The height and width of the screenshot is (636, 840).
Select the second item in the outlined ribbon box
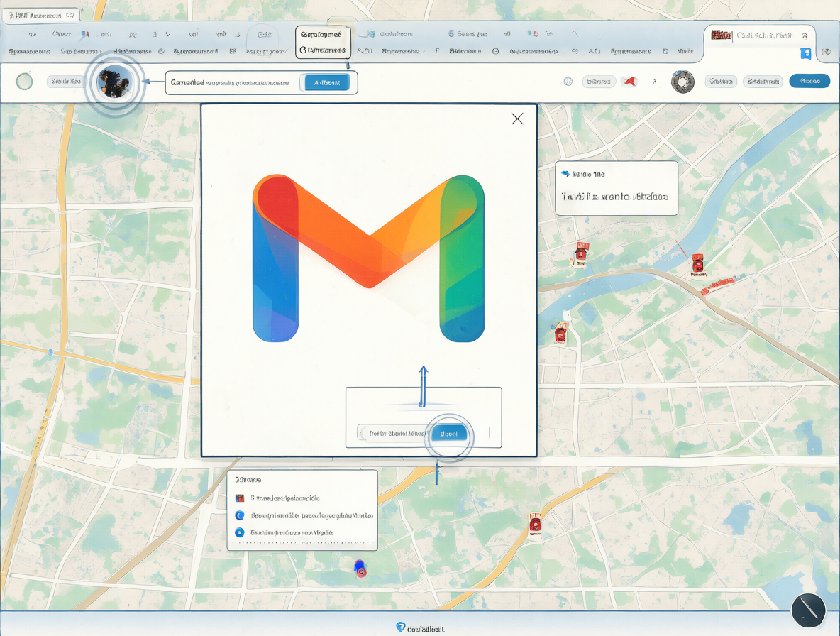coord(322,50)
